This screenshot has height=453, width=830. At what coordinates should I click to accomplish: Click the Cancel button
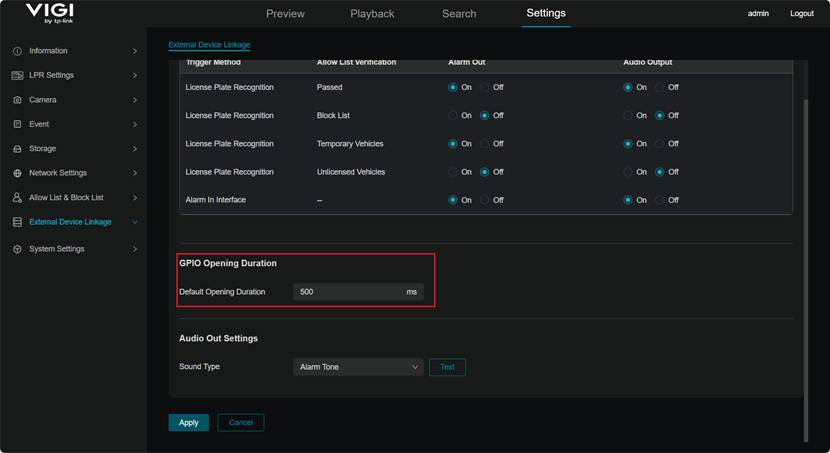point(241,423)
